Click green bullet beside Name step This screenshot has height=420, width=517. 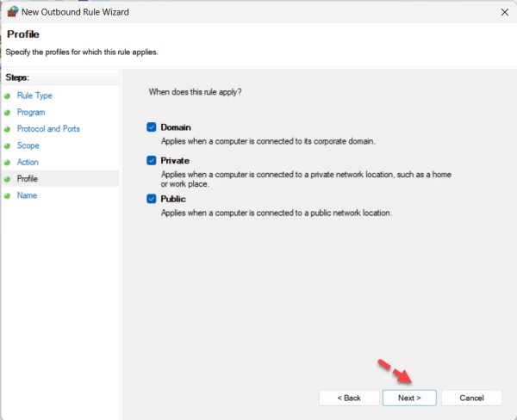click(x=8, y=195)
